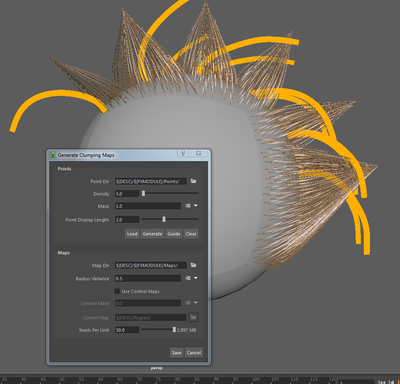Go to start playback button

(382, 382)
